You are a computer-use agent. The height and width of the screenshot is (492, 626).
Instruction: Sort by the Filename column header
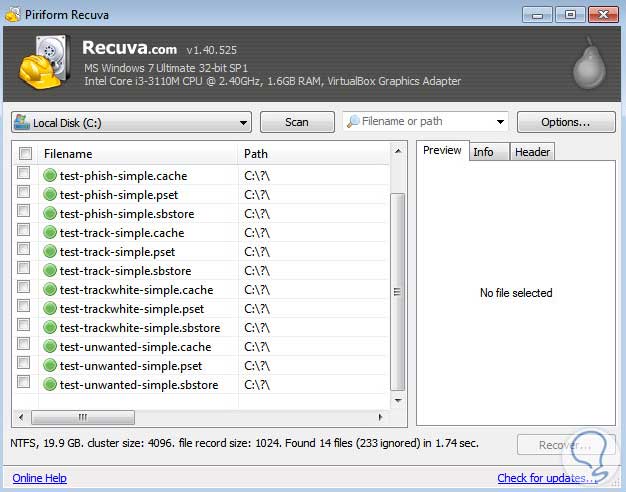[x=137, y=154]
